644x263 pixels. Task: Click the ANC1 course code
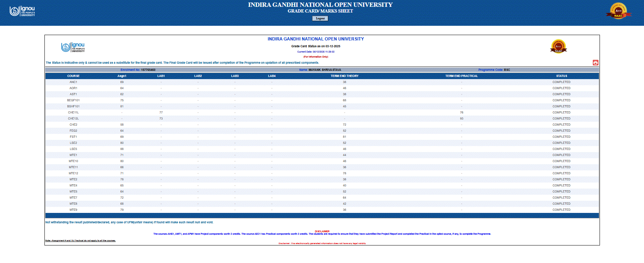[x=73, y=82]
